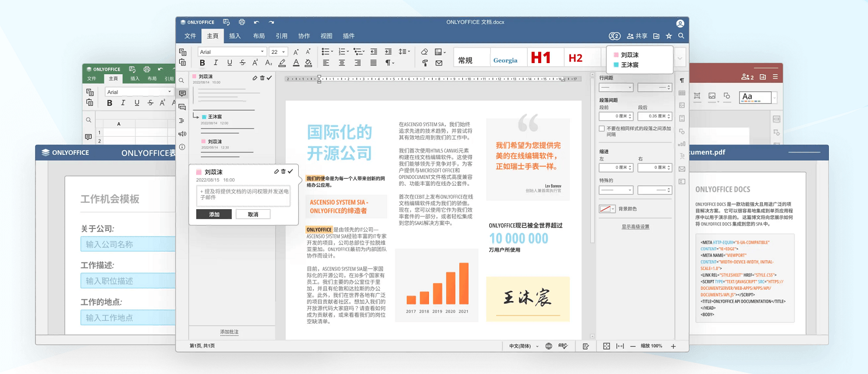The height and width of the screenshot is (374, 868).
Task: Expand the bullet list dropdown
Action: (x=333, y=52)
